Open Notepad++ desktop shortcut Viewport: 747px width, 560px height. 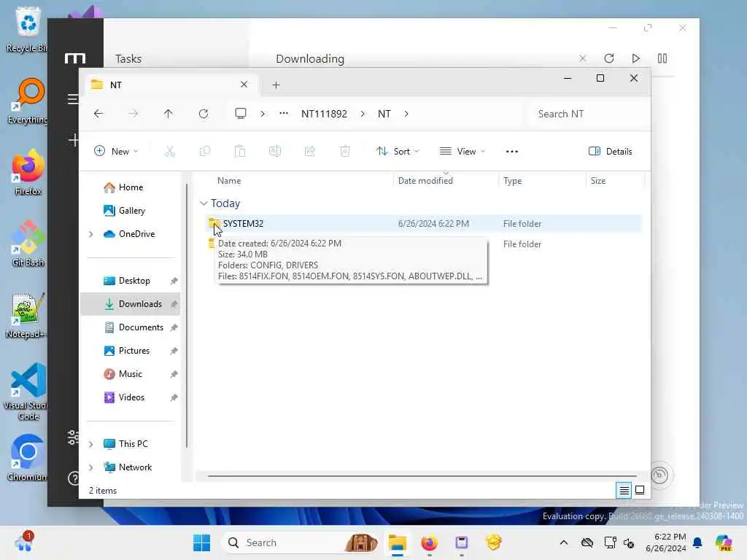(26, 315)
